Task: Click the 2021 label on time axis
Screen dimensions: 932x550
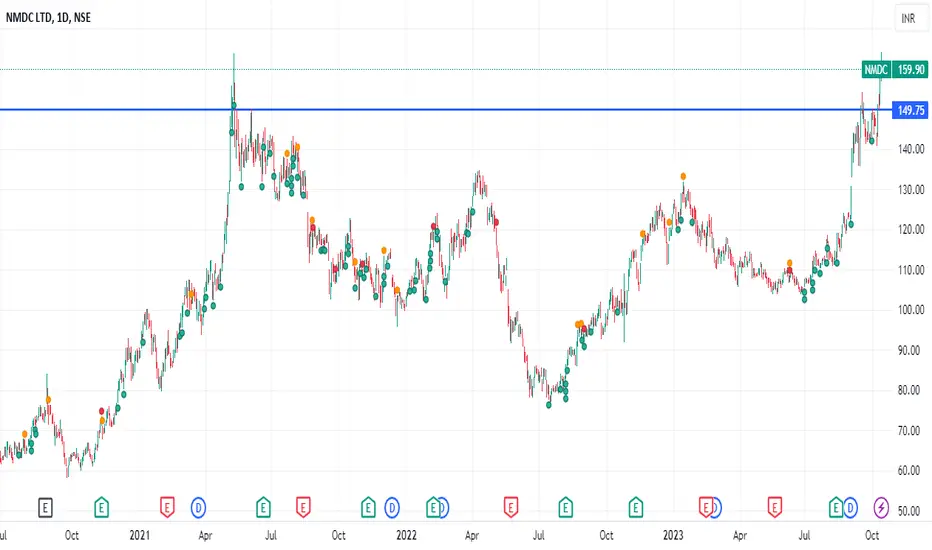Action: tap(140, 535)
